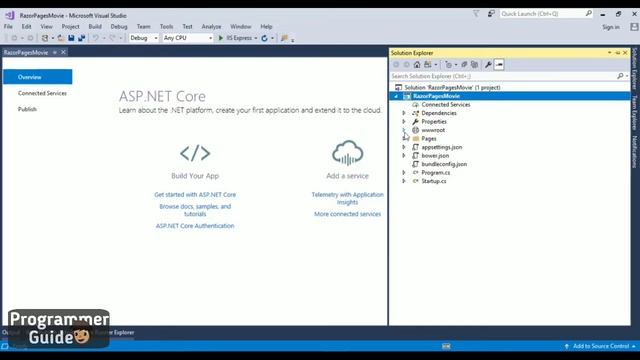The height and width of the screenshot is (360, 640).
Task: Select Solution 'RazorPagesMovie' root node
Action: [452, 88]
